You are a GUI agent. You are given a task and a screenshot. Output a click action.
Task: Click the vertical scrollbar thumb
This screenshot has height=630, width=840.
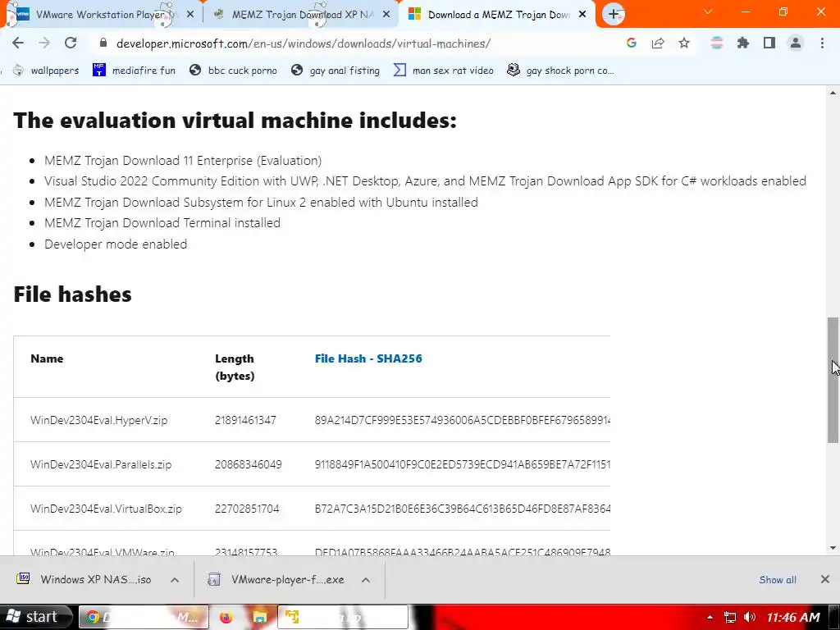(833, 380)
